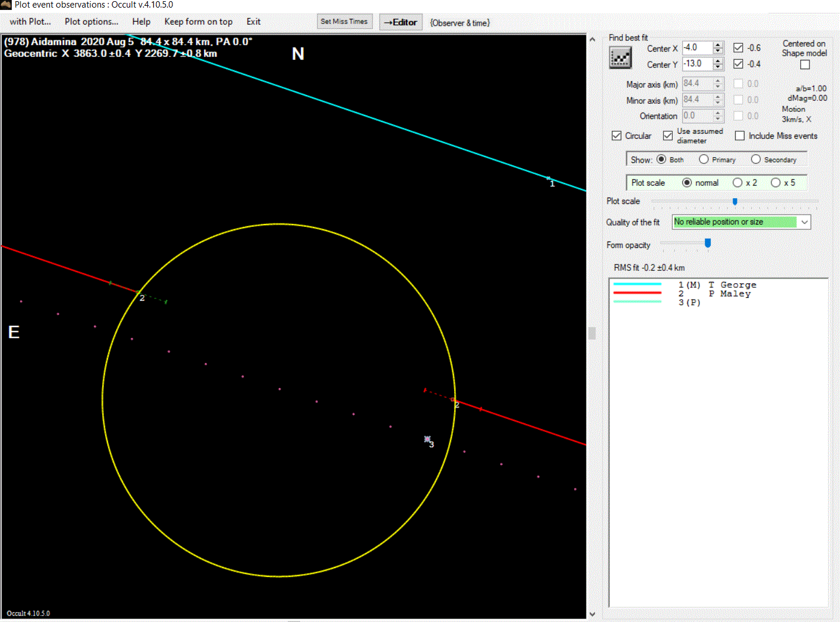Click the 'RMS fit -0.2 ±0.4 km' text
The height and width of the screenshot is (622, 840).
[x=649, y=267]
